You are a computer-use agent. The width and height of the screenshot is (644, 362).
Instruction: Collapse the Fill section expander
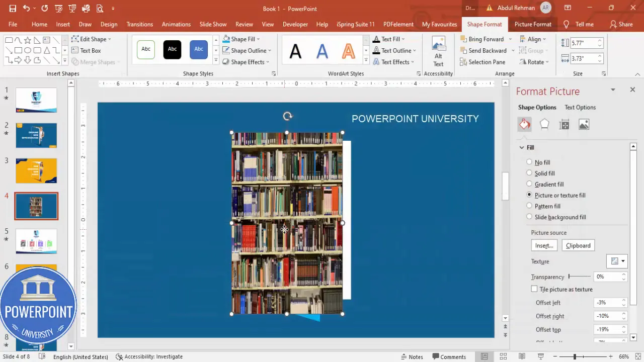tap(522, 147)
